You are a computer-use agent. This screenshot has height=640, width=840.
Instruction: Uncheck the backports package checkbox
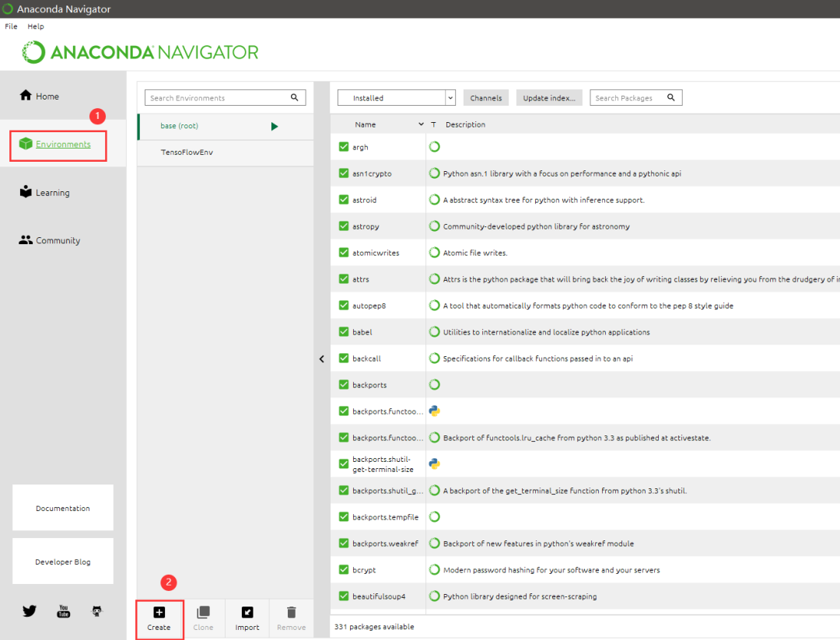click(344, 384)
